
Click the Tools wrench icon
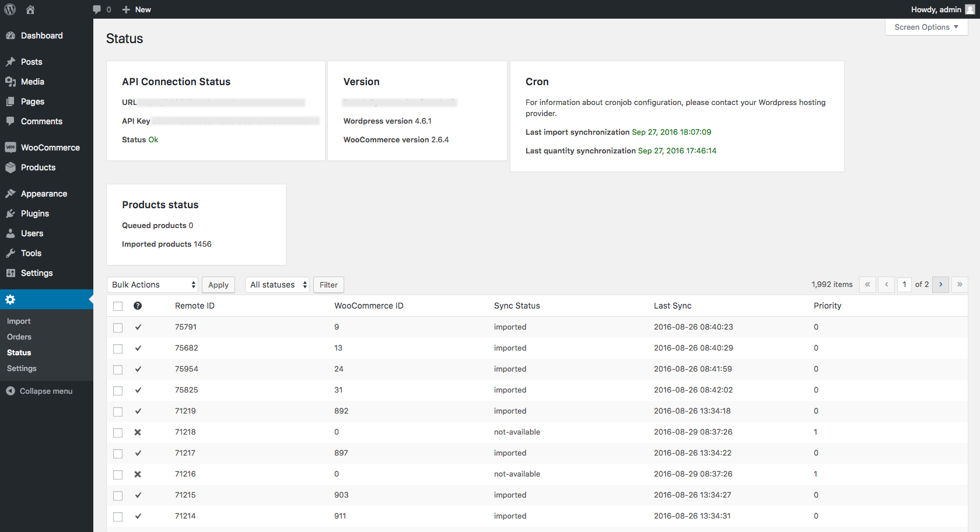click(x=11, y=253)
